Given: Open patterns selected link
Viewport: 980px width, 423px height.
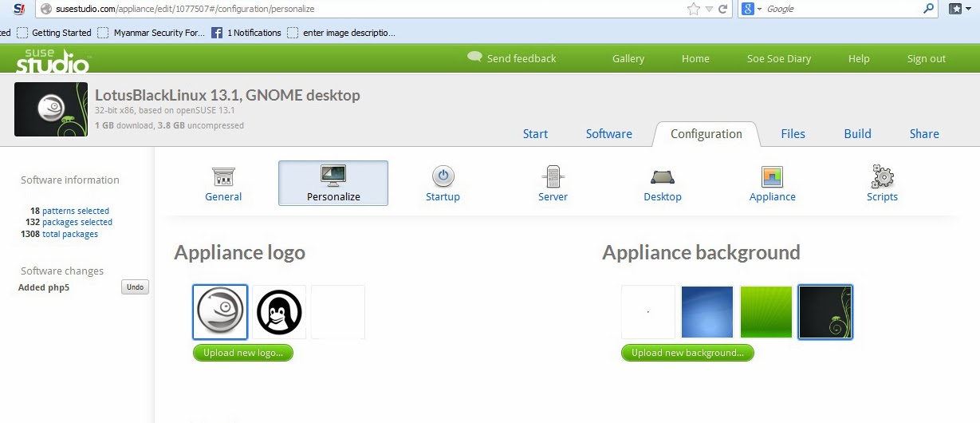Looking at the screenshot, I should click(76, 211).
